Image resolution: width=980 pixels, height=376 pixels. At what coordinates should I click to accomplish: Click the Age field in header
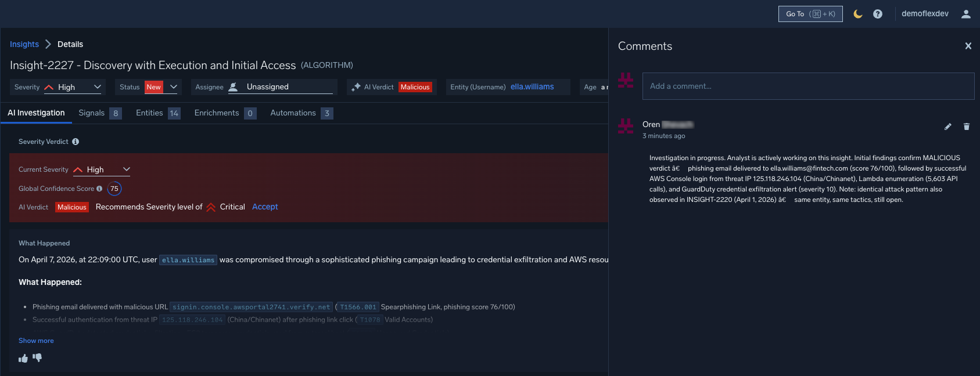[x=594, y=87]
